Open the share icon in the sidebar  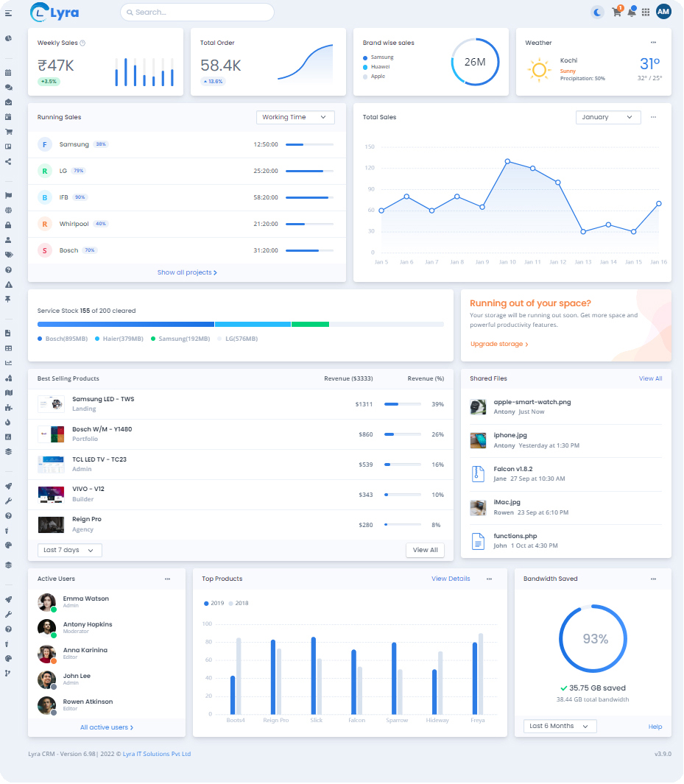(x=8, y=161)
